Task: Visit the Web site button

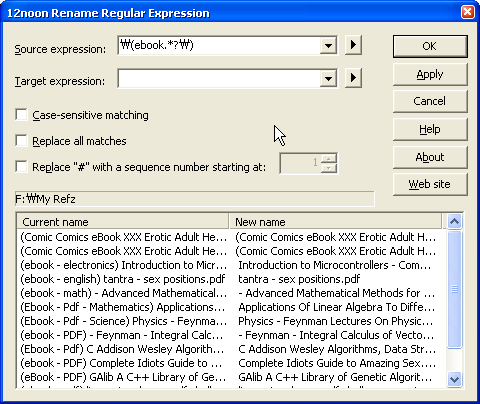Action: click(x=430, y=184)
